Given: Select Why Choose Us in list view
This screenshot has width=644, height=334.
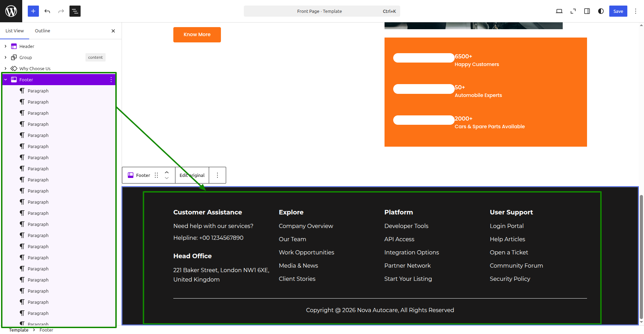Looking at the screenshot, I should pyautogui.click(x=35, y=68).
